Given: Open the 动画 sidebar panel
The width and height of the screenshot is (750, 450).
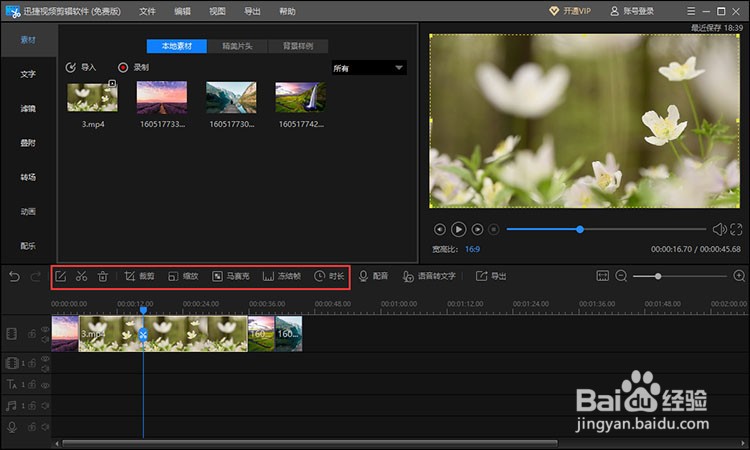Looking at the screenshot, I should coord(28,211).
